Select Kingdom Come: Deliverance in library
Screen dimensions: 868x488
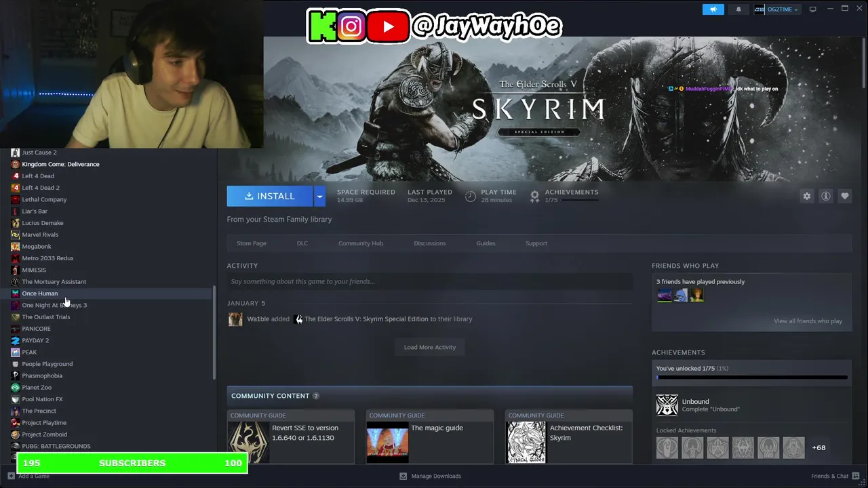pos(60,164)
